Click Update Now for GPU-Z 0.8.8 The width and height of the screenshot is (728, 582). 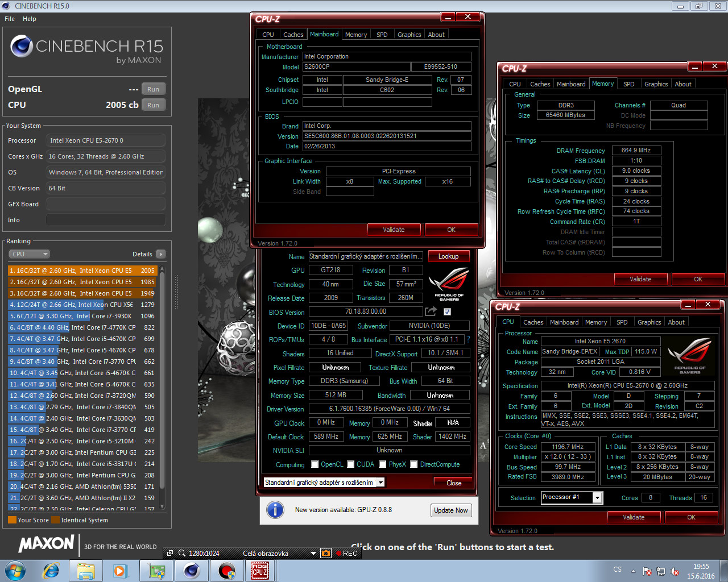click(x=450, y=510)
